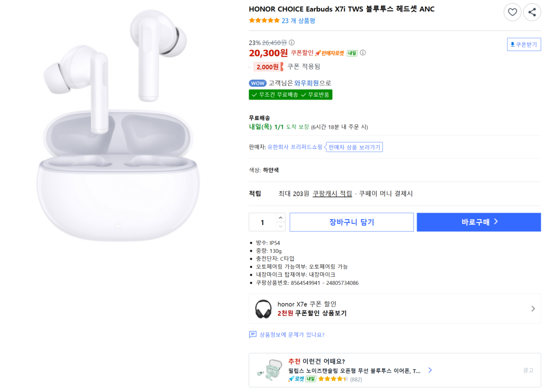Click the honor X7e headphone icon
The width and height of the screenshot is (557, 392).
(x=263, y=309)
